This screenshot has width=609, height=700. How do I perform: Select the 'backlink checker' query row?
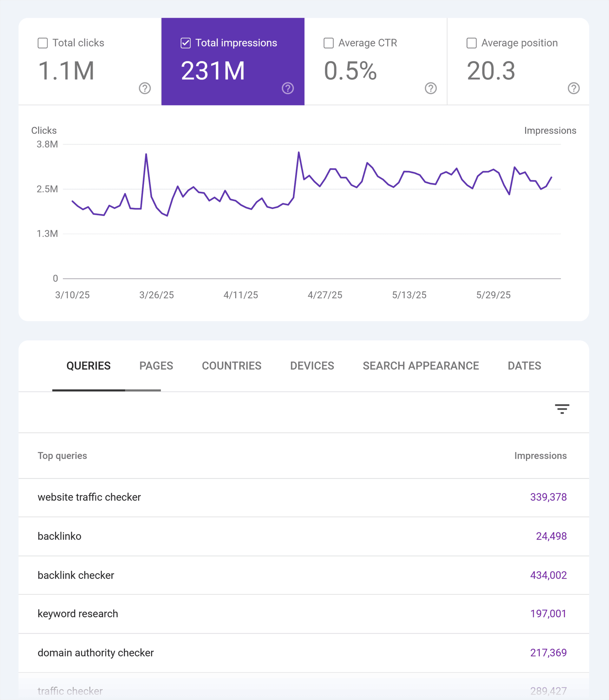tap(304, 575)
